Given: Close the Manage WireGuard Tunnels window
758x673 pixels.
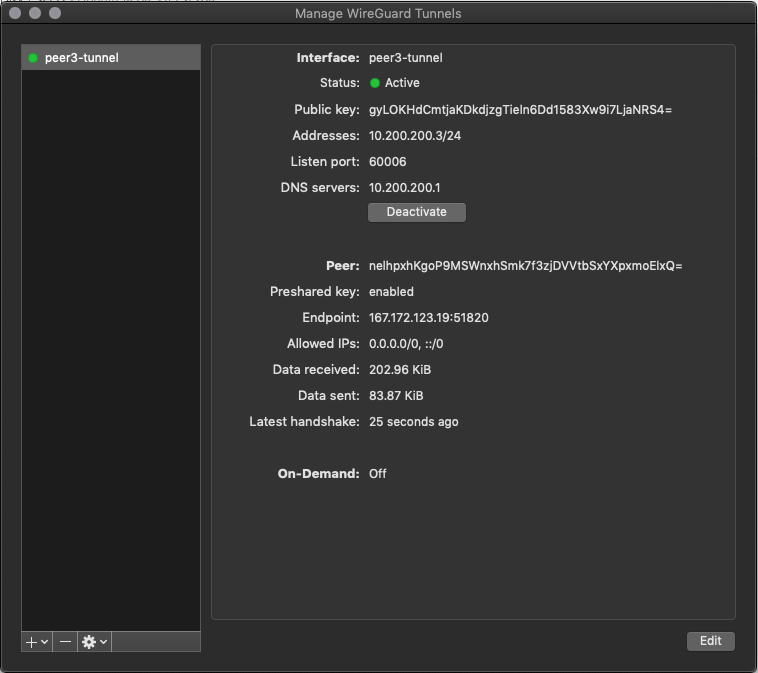Looking at the screenshot, I should 15,13.
